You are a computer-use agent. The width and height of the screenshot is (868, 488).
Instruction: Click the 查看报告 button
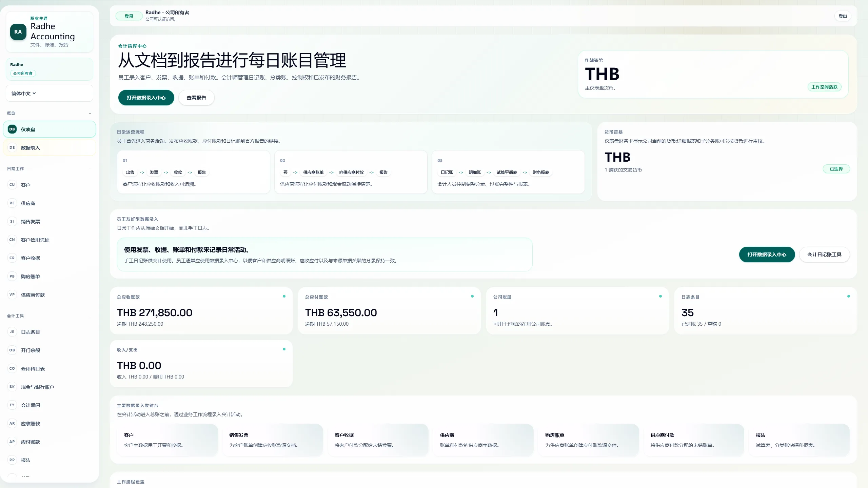tap(196, 98)
